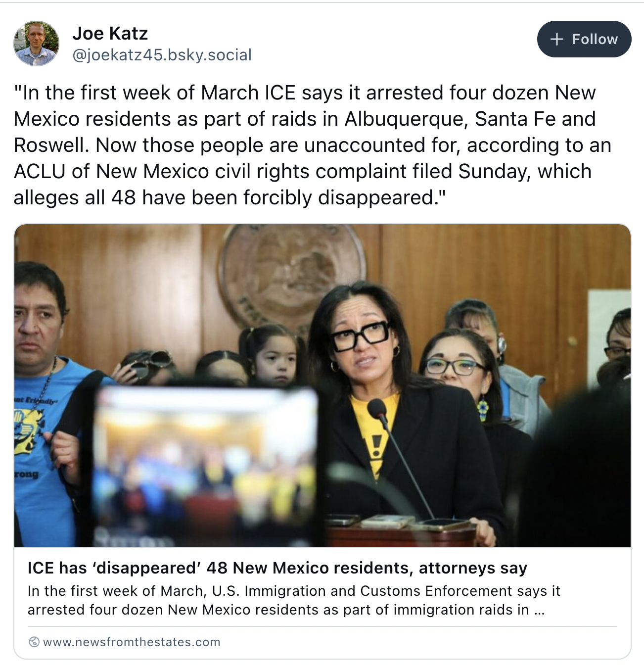
Task: Click the globe icon beside the site domain
Action: click(34, 642)
